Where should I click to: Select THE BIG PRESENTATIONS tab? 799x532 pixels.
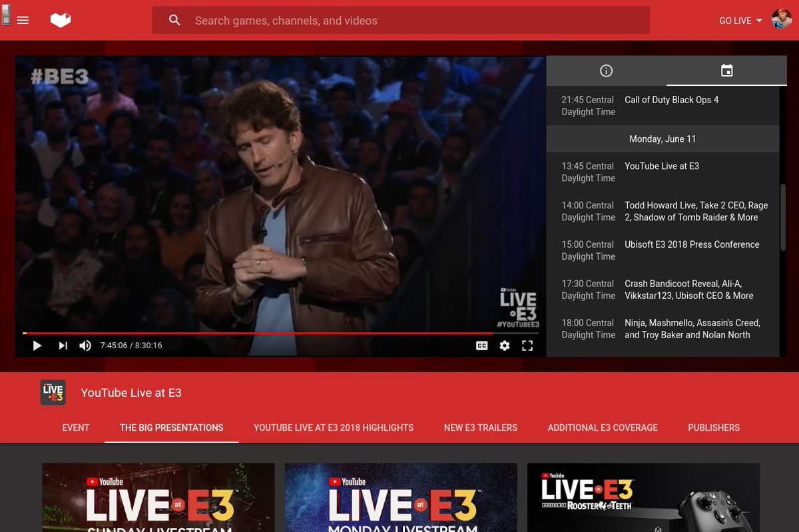(x=172, y=427)
